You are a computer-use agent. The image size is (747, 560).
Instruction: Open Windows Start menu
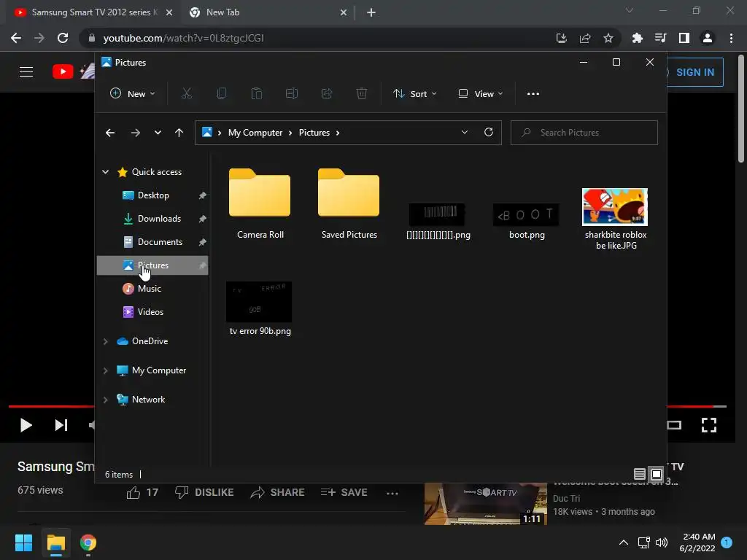click(x=23, y=542)
